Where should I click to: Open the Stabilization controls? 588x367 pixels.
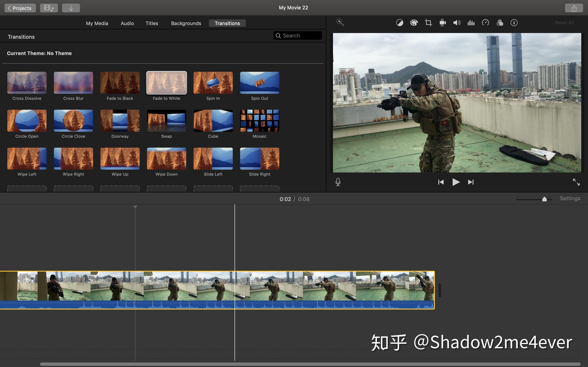tap(442, 22)
